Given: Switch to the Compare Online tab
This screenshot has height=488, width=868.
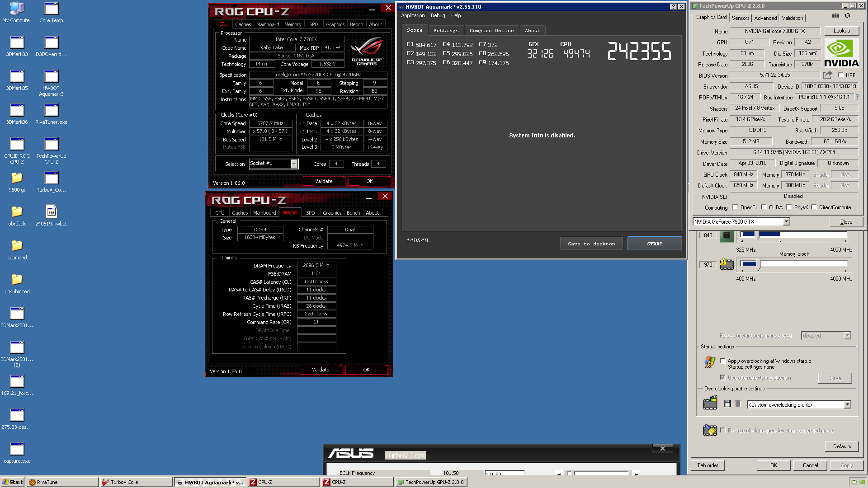Looking at the screenshot, I should pyautogui.click(x=491, y=30).
